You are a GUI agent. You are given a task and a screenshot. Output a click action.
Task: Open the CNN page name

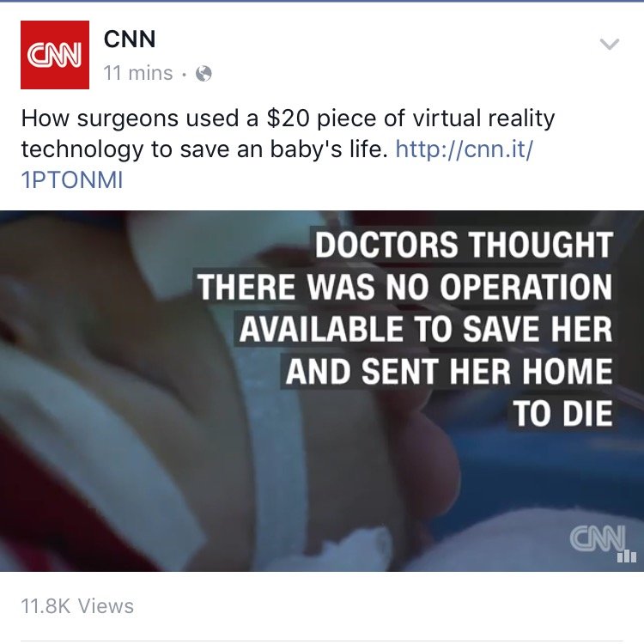pos(130,39)
